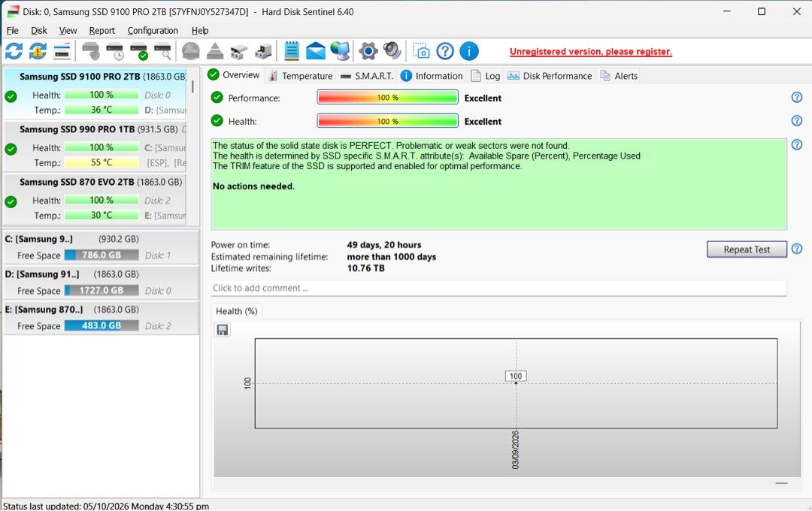
Task: Click the disk with magnifying glass icon
Action: click(162, 51)
